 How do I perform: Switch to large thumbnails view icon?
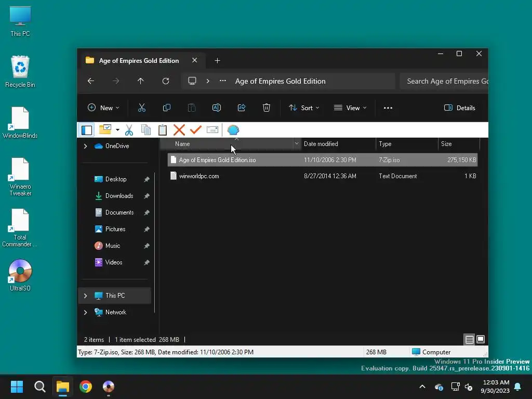(481, 339)
